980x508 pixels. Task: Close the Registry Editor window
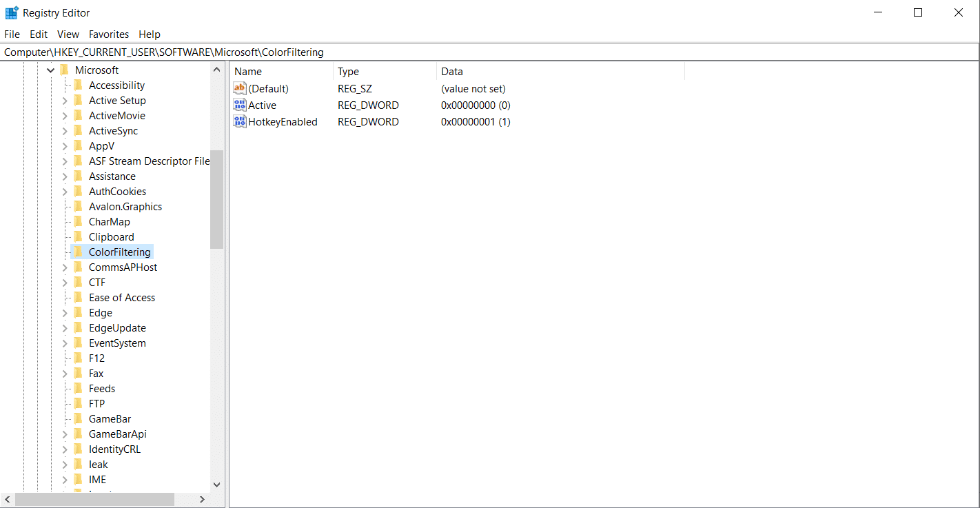959,12
